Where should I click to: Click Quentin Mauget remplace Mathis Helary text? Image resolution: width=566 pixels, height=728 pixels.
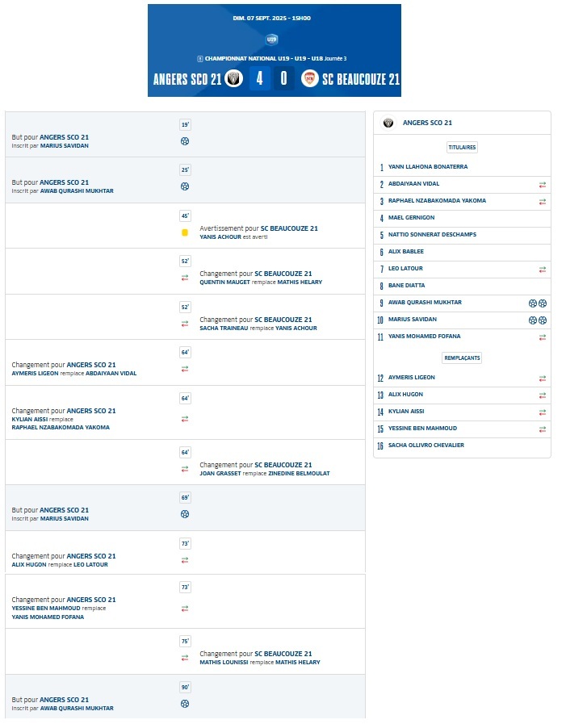(x=261, y=282)
